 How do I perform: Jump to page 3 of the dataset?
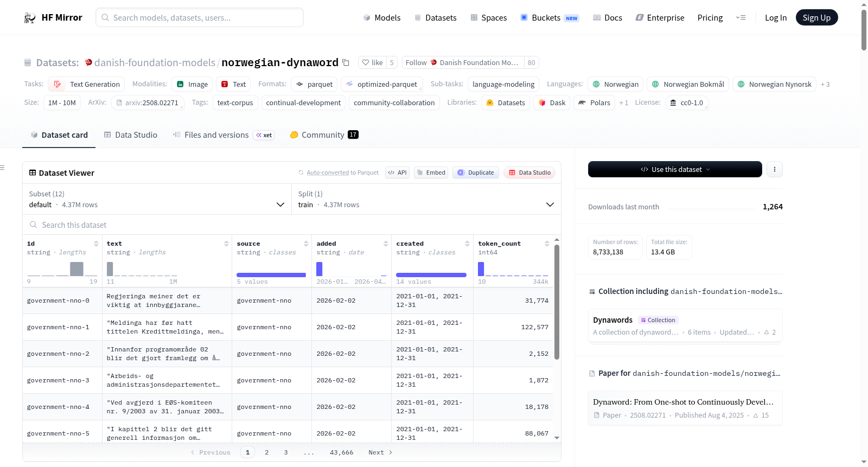[x=286, y=452]
